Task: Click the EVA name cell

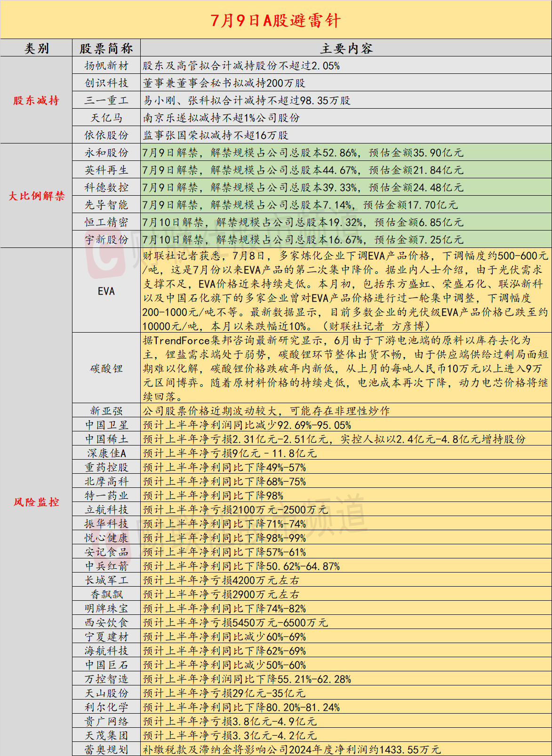Action: tap(106, 291)
